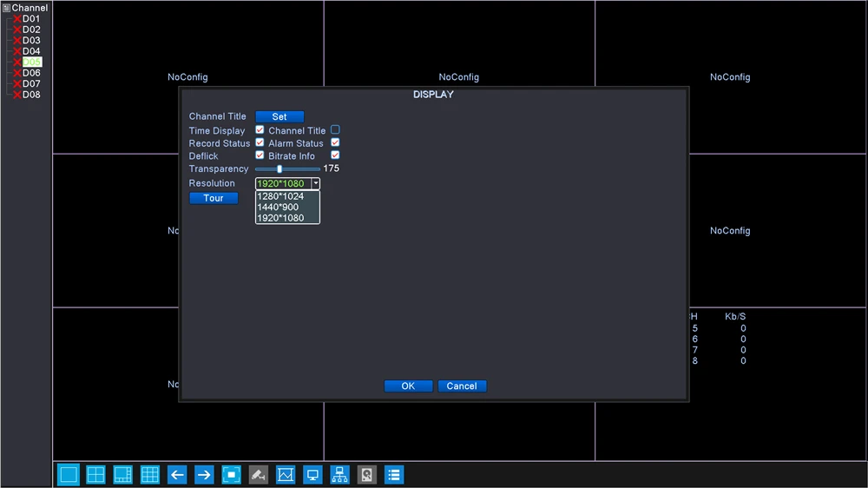Click the Resolution label text

[x=212, y=183]
